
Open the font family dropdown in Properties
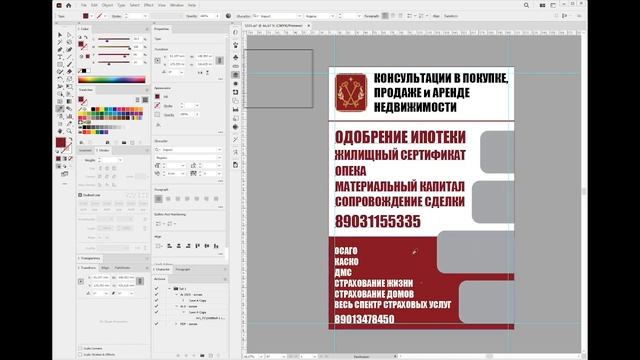tap(220, 150)
